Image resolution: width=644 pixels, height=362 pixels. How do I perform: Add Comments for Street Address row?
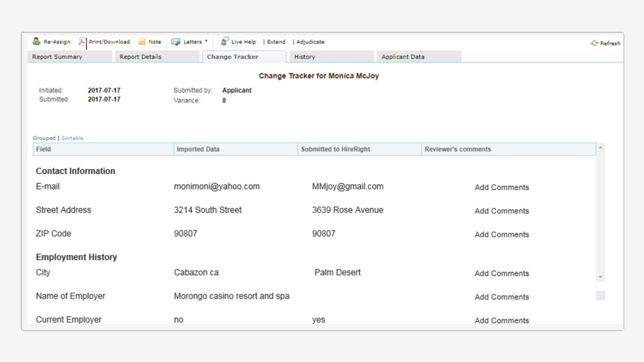click(x=501, y=211)
